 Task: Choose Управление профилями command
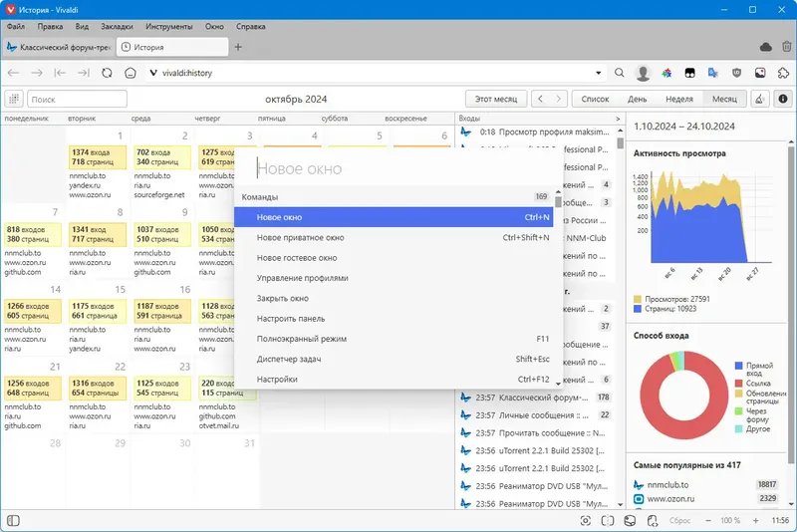(394, 278)
